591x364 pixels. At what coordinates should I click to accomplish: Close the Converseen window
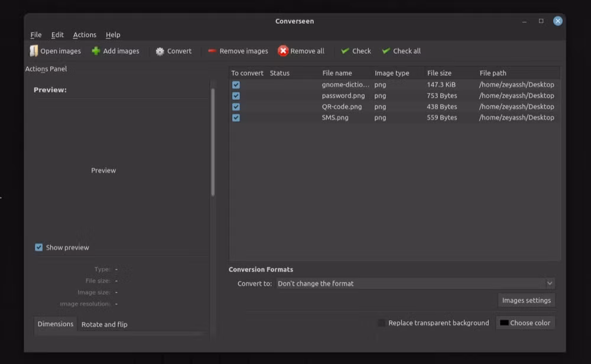click(x=558, y=21)
